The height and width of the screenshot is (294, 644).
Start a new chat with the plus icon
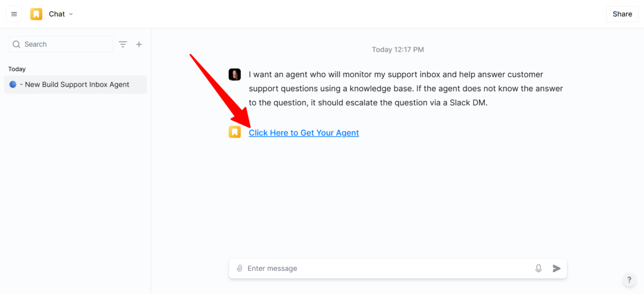point(139,45)
